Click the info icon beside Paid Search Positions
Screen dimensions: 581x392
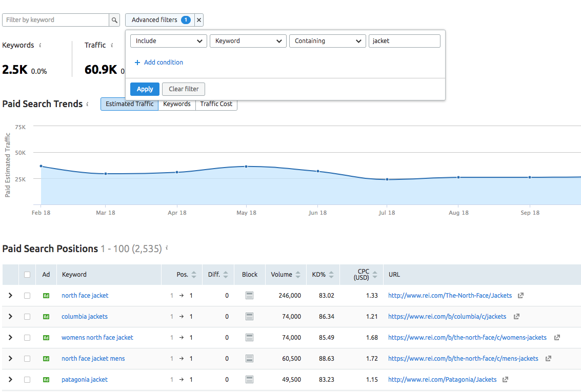click(x=167, y=247)
